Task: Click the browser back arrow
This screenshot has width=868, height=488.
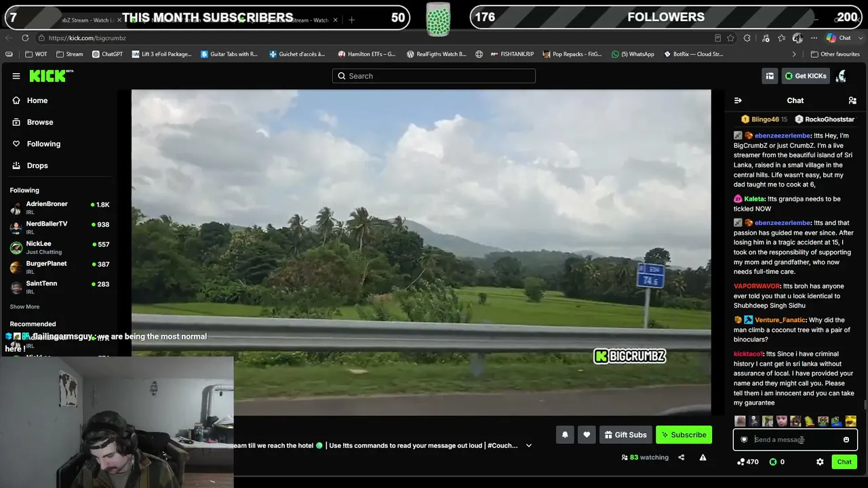Action: tap(9, 38)
